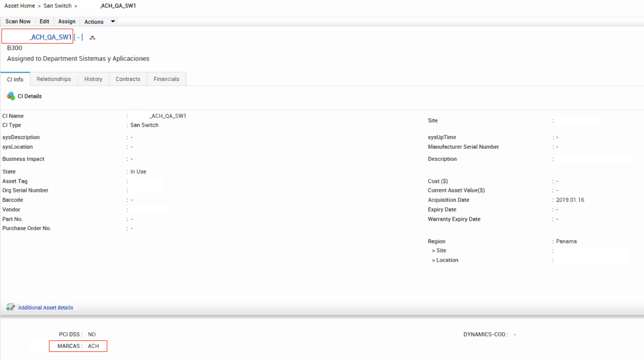Open the Additional Asset details link
Image resolution: width=644 pixels, height=360 pixels.
point(45,307)
